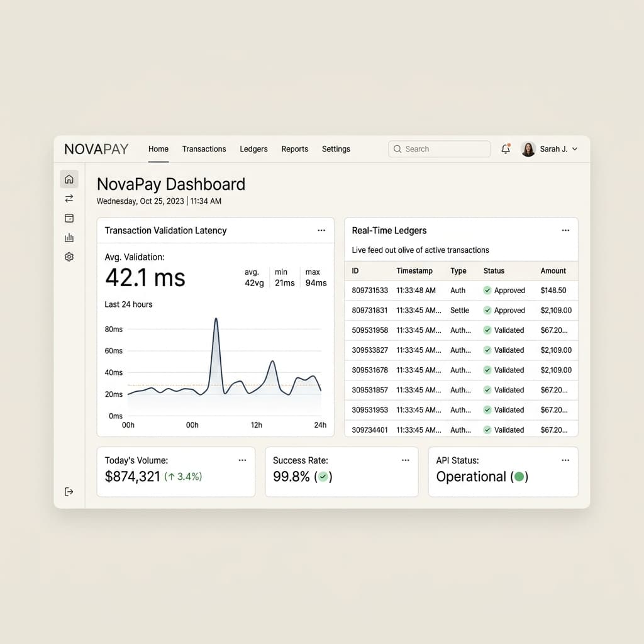644x644 pixels.
Task: Click the Amount column header
Action: coord(553,270)
